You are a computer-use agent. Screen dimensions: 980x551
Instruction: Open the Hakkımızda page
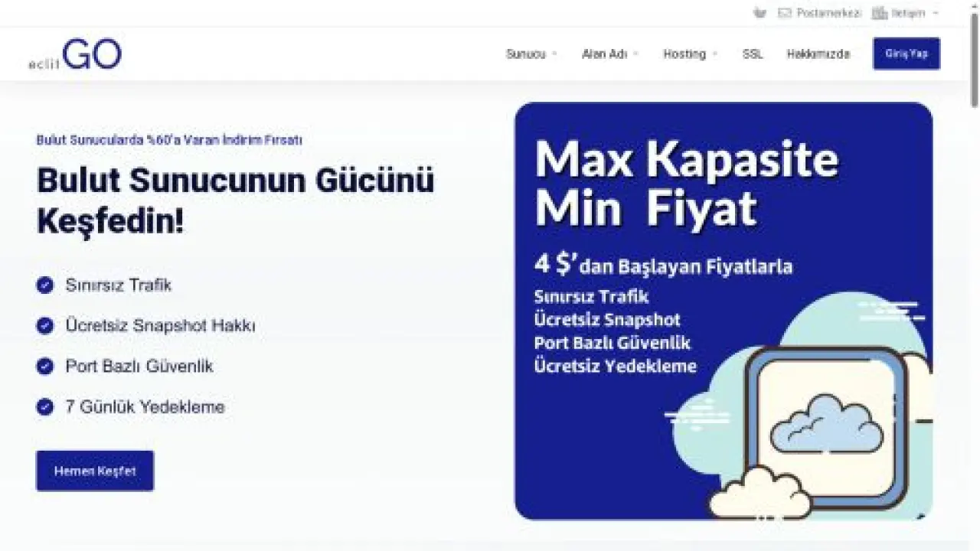[x=818, y=54]
